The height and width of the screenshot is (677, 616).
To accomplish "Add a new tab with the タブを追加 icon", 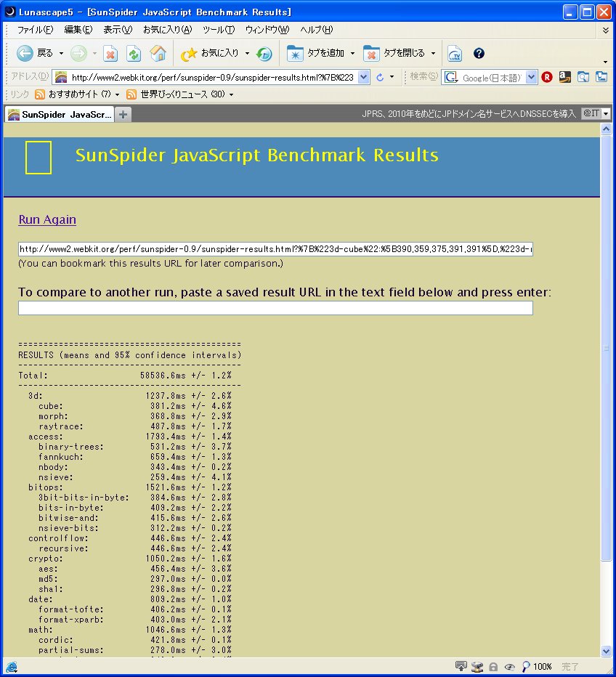I will 295,53.
